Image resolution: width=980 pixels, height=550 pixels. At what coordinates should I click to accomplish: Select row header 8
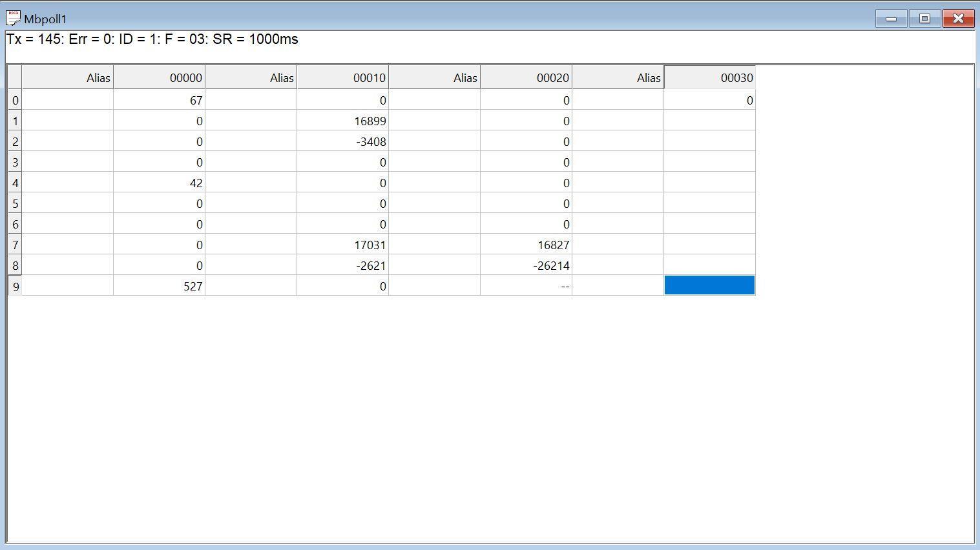pos(15,265)
